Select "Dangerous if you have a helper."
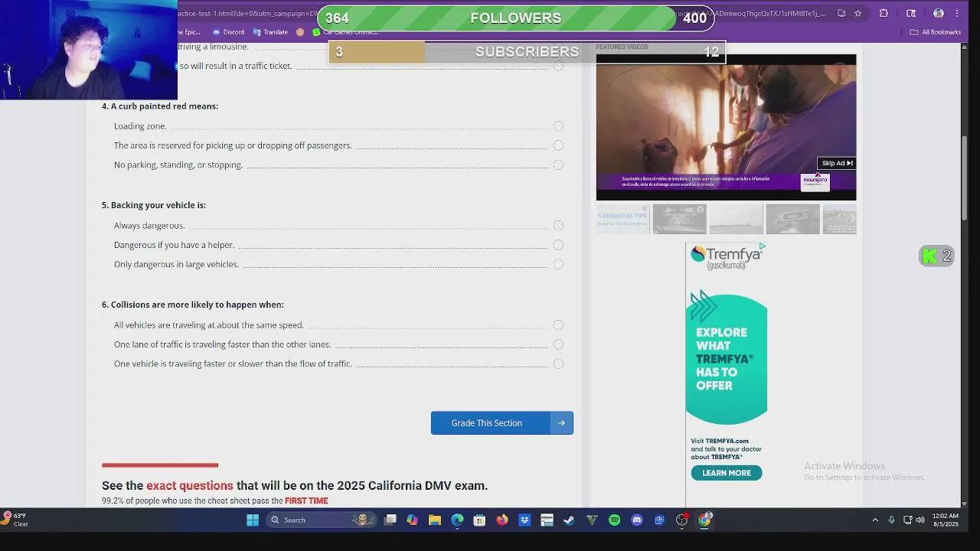The width and height of the screenshot is (980, 551). (x=558, y=245)
